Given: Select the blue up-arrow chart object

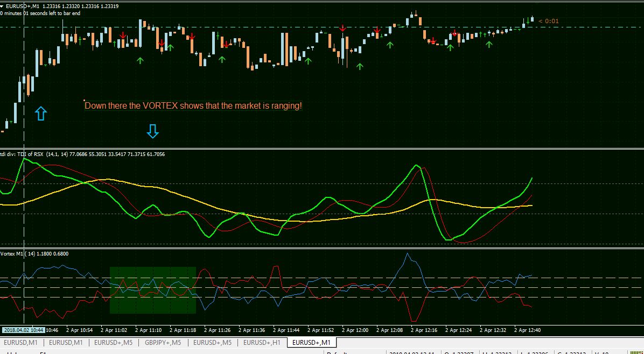Looking at the screenshot, I should click(41, 114).
